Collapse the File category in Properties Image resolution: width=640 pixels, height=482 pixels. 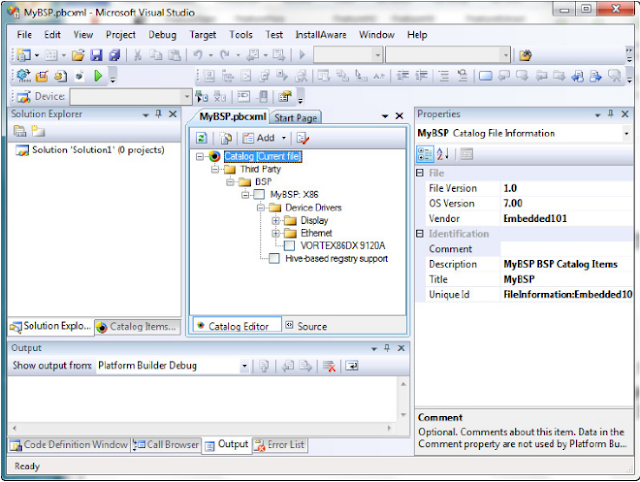(420, 173)
